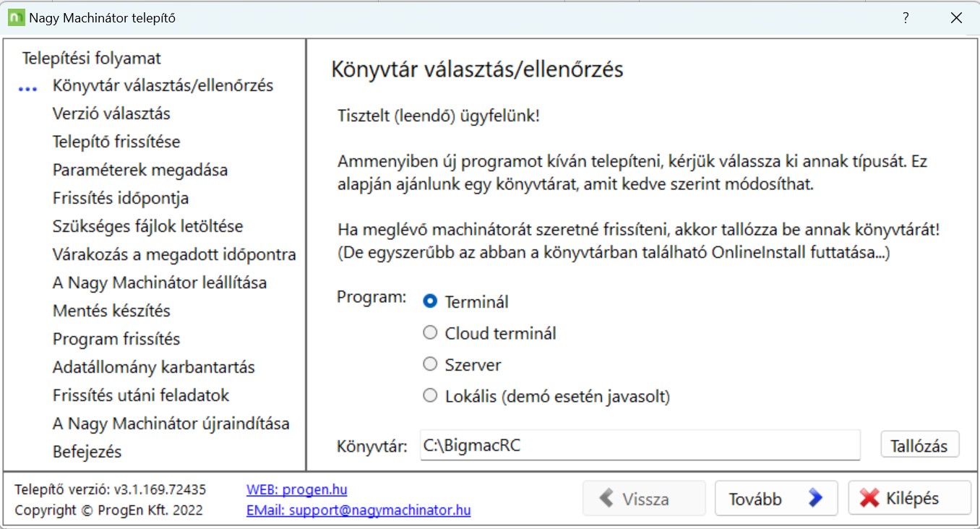
Task: Pick the Lokális demo radio option
Action: click(x=431, y=395)
